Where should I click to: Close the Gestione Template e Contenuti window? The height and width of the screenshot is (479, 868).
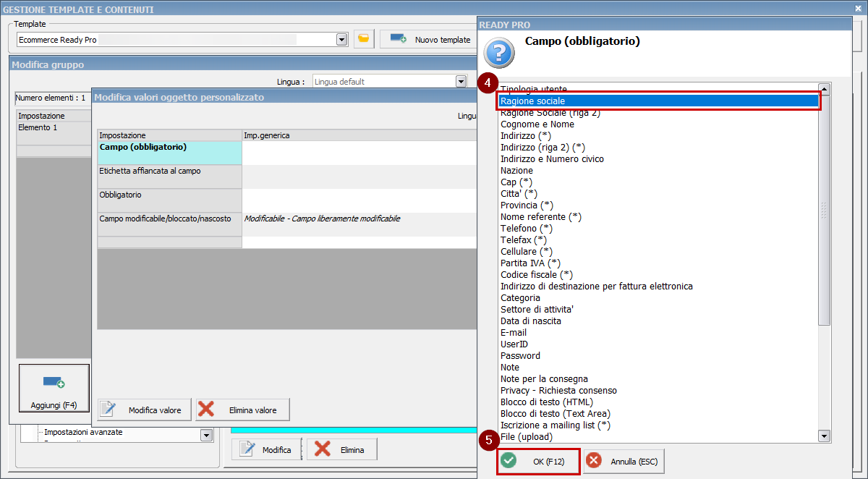pyautogui.click(x=858, y=9)
